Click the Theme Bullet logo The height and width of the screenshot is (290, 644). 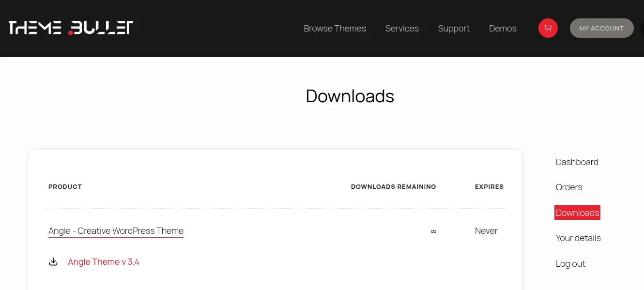pos(71,28)
